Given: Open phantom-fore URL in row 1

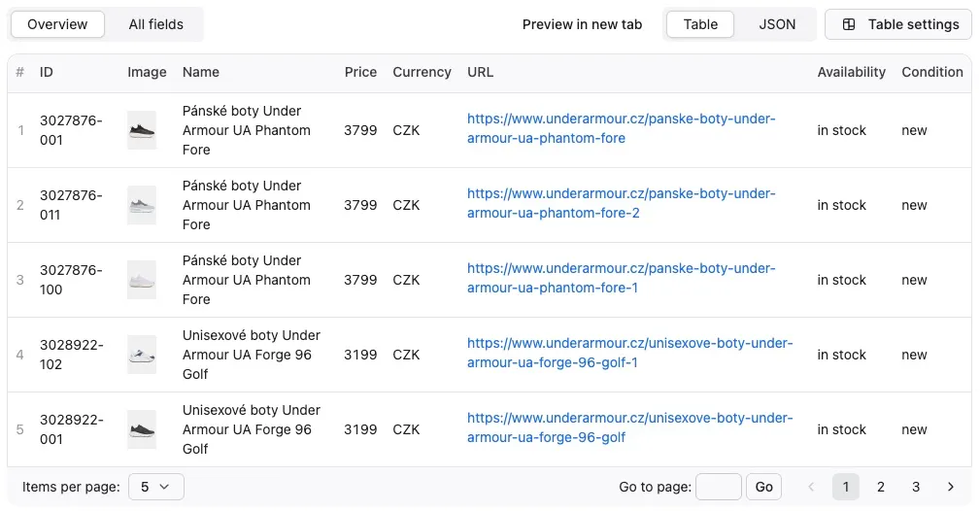Looking at the screenshot, I should point(622,128).
